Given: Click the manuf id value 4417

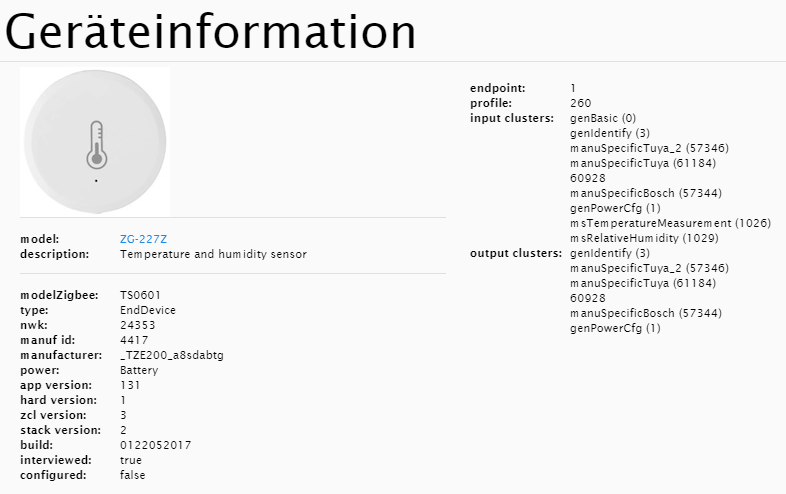Looking at the screenshot, I should pos(133,340).
